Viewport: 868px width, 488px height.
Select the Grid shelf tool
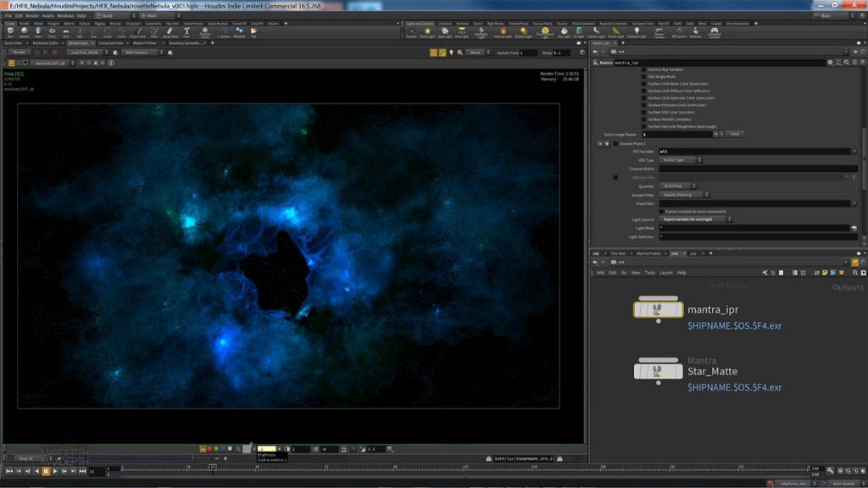click(65, 33)
